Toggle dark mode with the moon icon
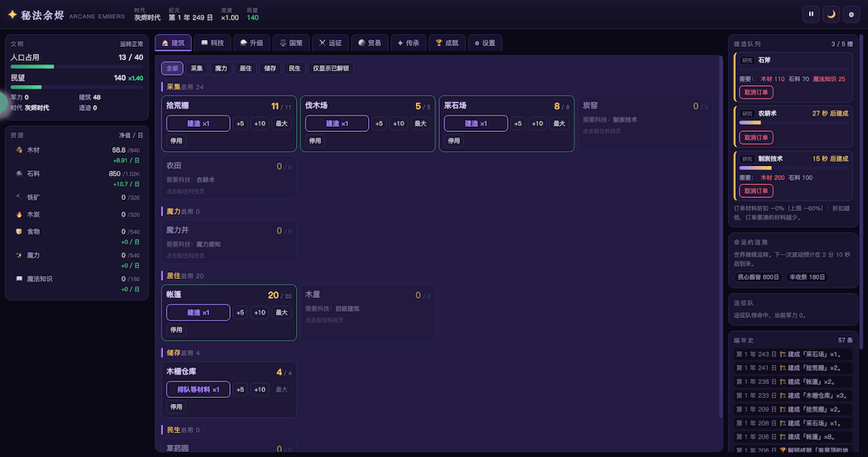868x457 pixels. (831, 15)
